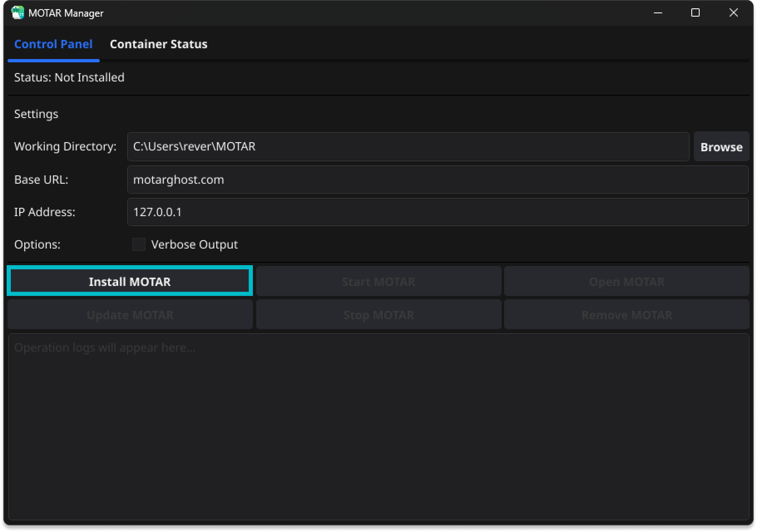
Task: Select the IP Address input field
Action: pos(438,212)
